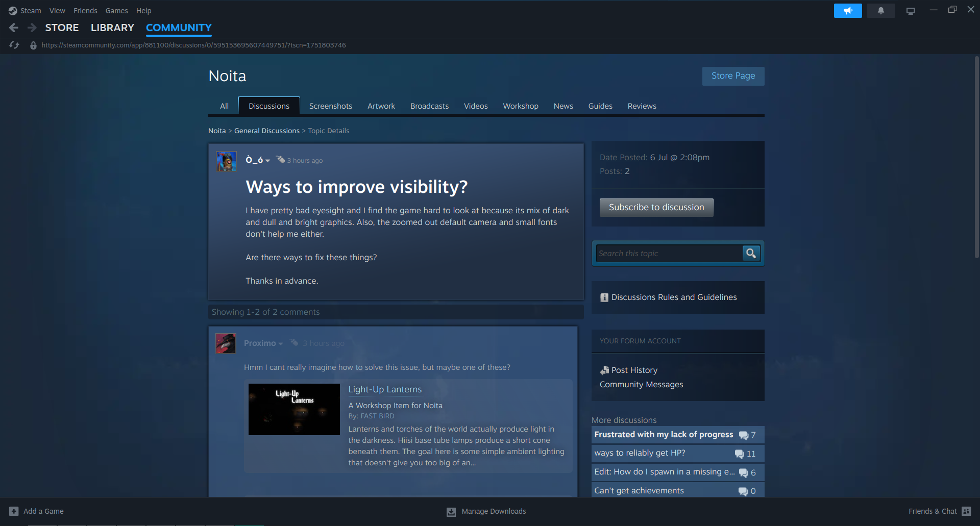Switch to News tab
980x526 pixels.
[563, 106]
